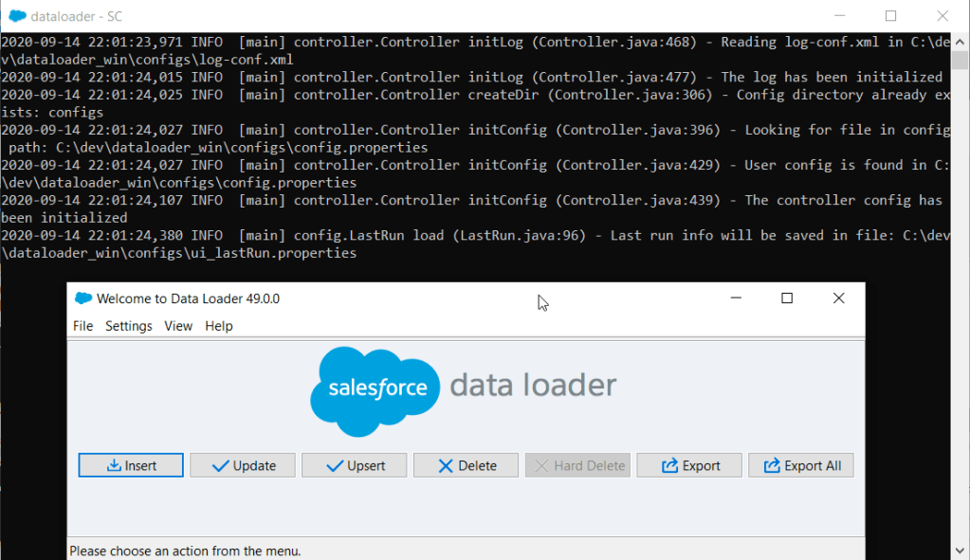Click the Insert button
The image size is (970, 560).
tap(131, 465)
